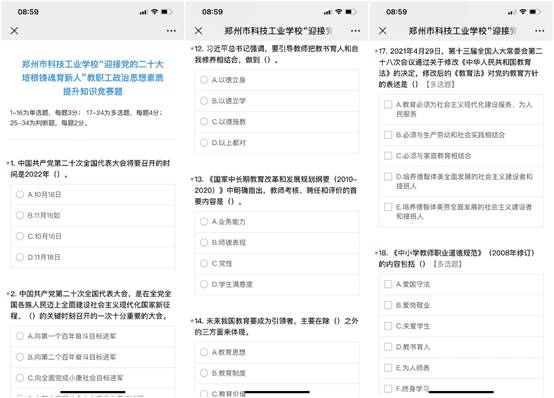Tap the home indicator bar on right screen
This screenshot has height=398, width=554.
point(461,392)
